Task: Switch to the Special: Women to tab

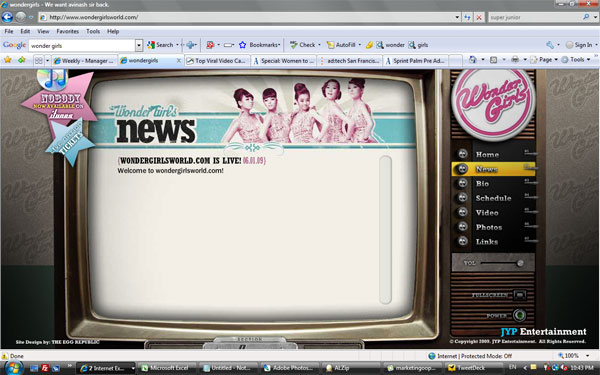Action: point(283,61)
